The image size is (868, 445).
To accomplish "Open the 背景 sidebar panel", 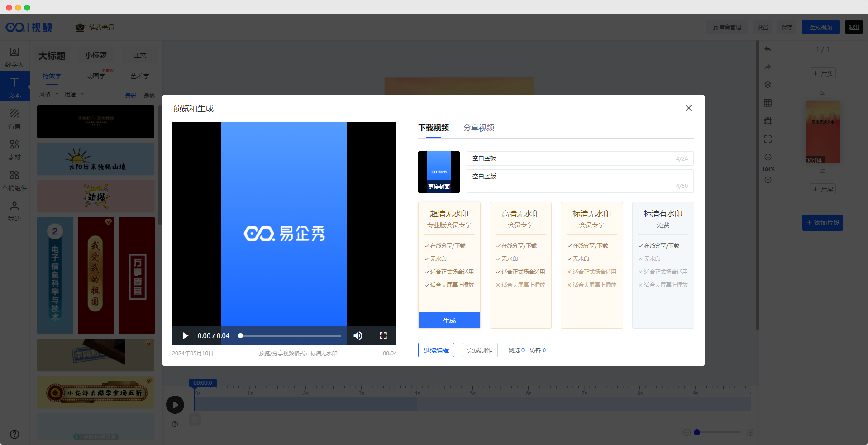I will click(14, 119).
